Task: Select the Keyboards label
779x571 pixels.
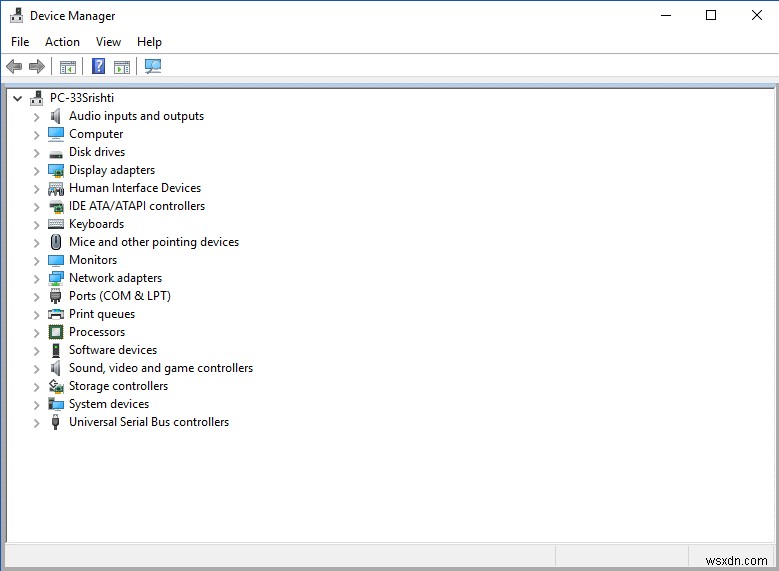Action: (96, 224)
